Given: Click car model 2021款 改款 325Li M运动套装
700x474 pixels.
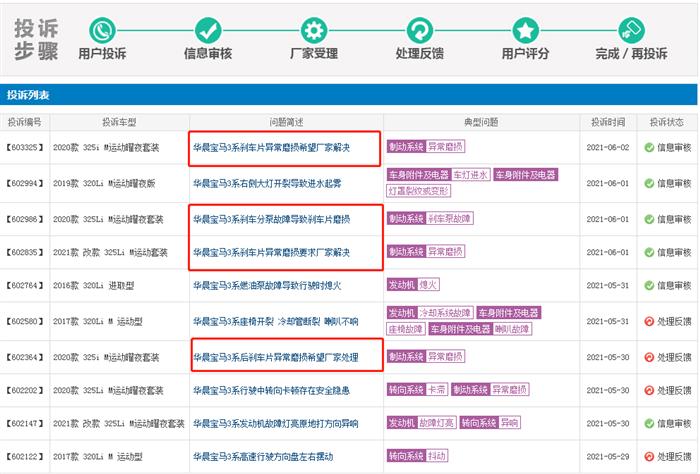Looking at the screenshot, I should (110, 252).
